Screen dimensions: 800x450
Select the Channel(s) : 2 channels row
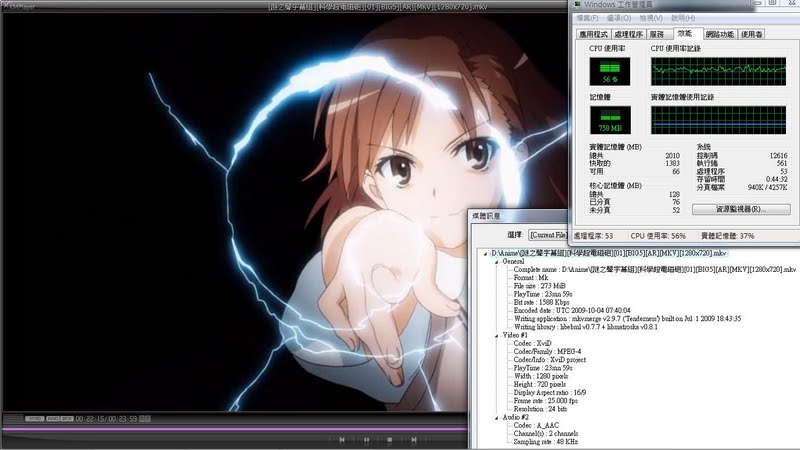(546, 433)
